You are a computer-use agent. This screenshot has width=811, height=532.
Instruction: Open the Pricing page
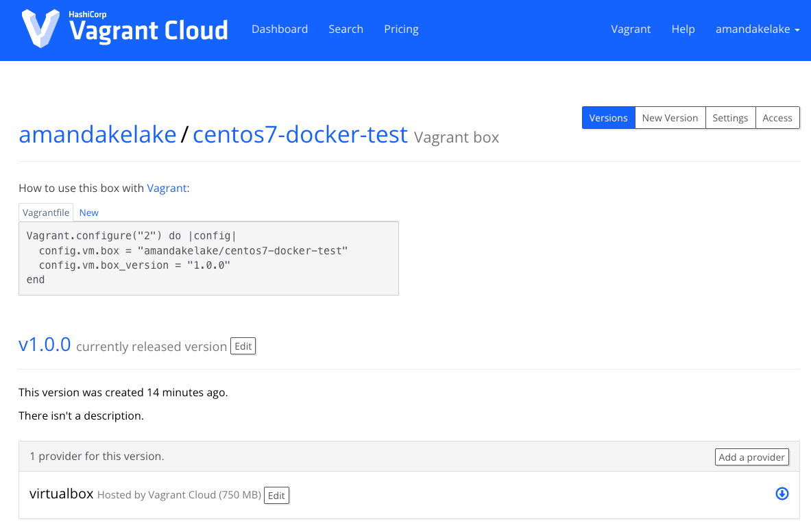click(x=401, y=29)
